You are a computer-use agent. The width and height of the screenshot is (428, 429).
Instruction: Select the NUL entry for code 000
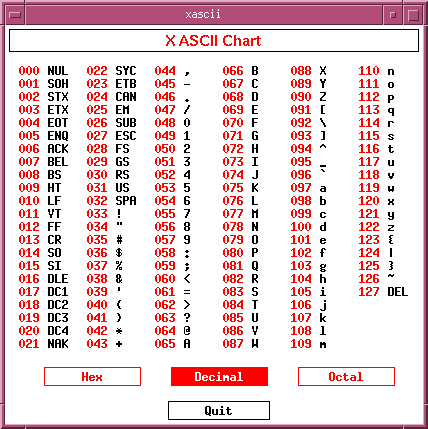pyautogui.click(x=58, y=71)
